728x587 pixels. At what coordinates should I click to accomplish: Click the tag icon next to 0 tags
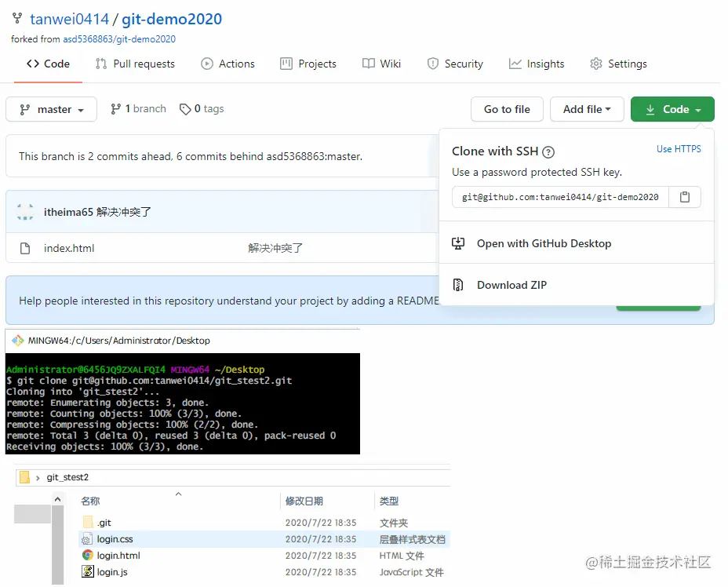185,109
